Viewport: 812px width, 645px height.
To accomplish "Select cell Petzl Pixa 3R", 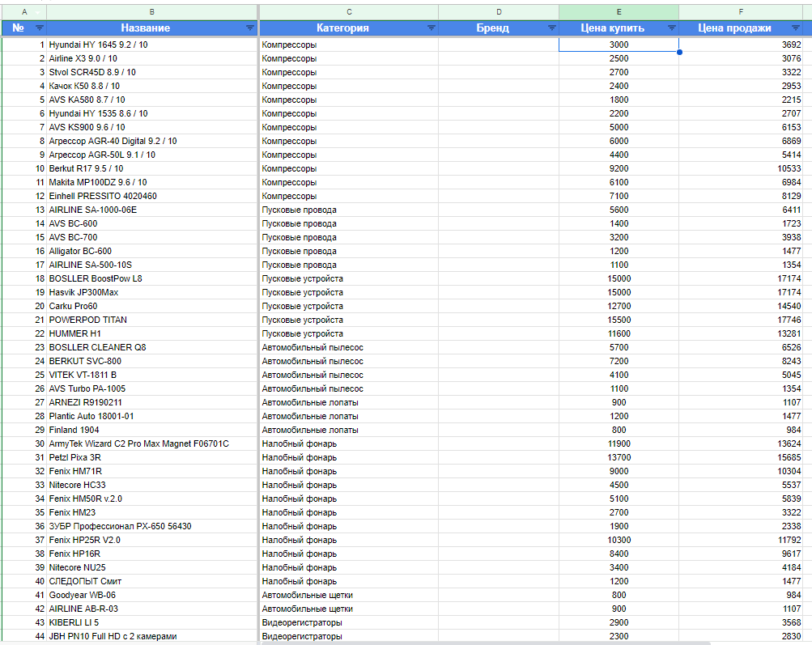I will [x=151, y=457].
